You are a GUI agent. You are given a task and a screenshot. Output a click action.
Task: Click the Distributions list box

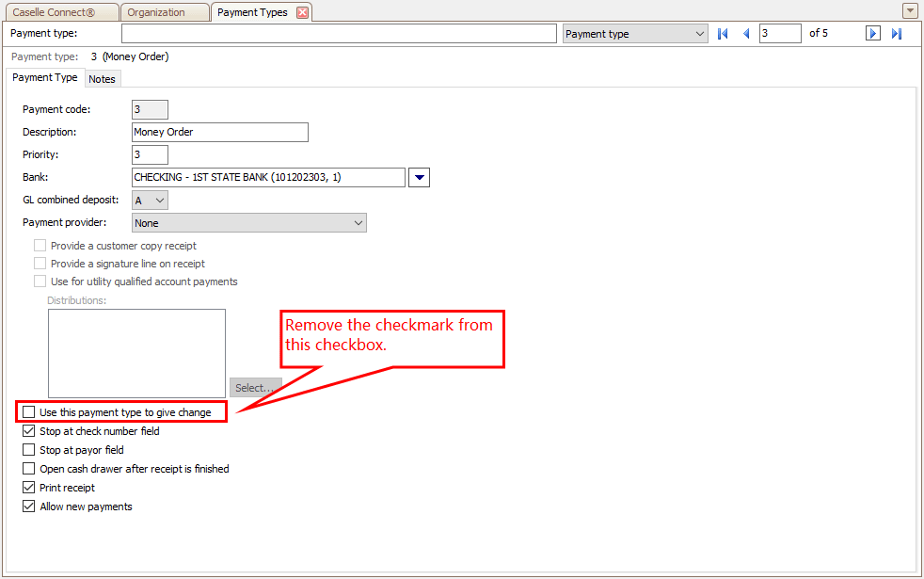point(136,353)
